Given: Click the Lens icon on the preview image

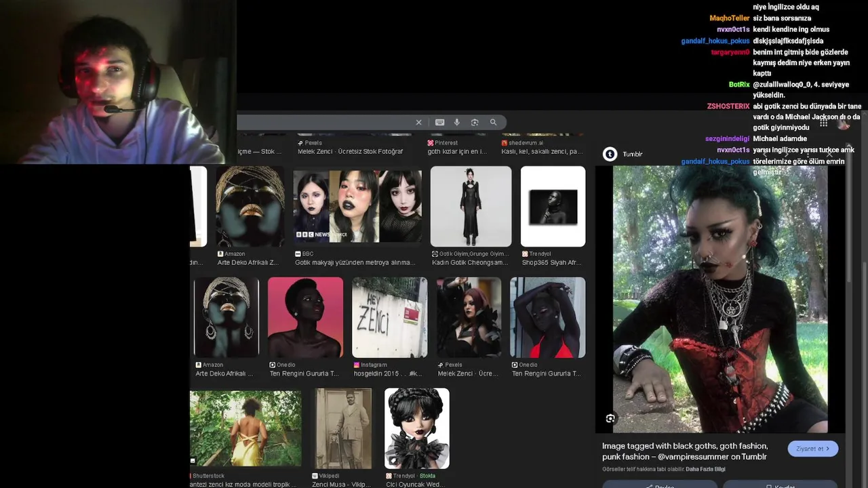Looking at the screenshot, I should tap(610, 419).
